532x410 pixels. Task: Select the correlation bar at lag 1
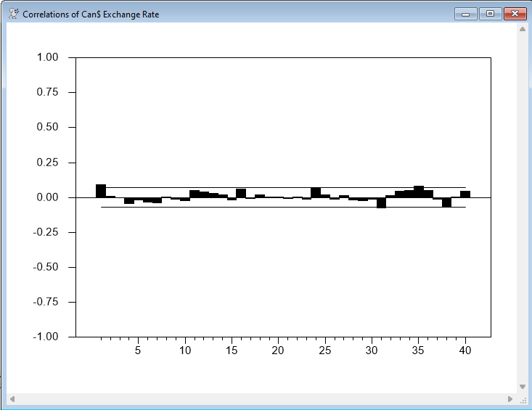[x=101, y=191]
